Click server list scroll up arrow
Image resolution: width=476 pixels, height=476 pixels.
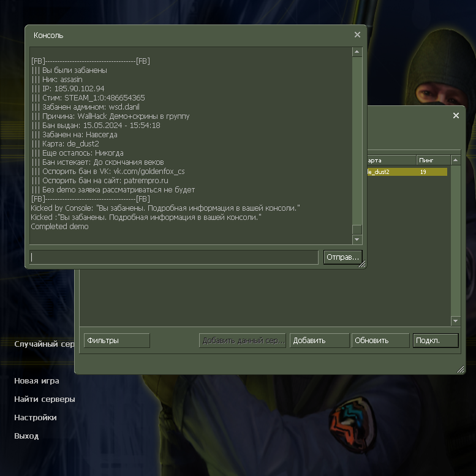coord(455,160)
